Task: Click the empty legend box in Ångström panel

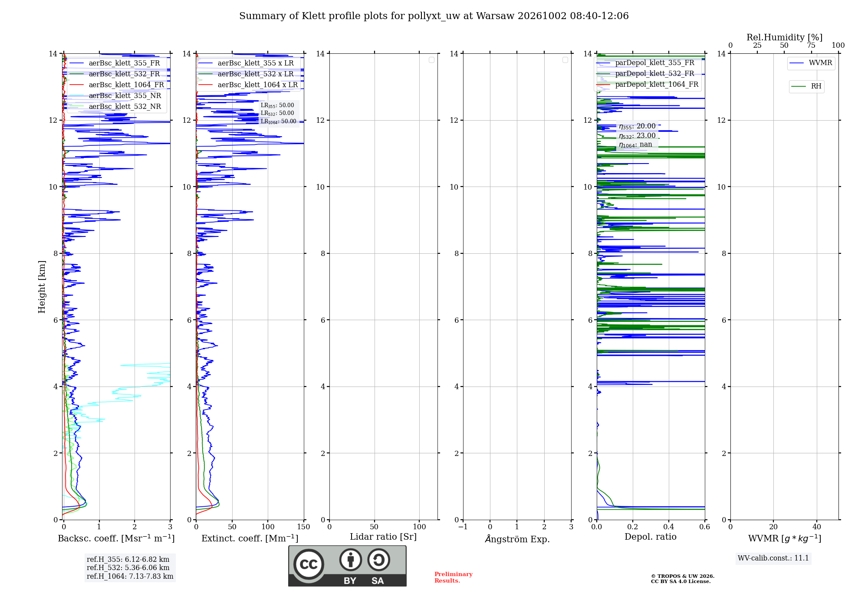Action: 566,60
